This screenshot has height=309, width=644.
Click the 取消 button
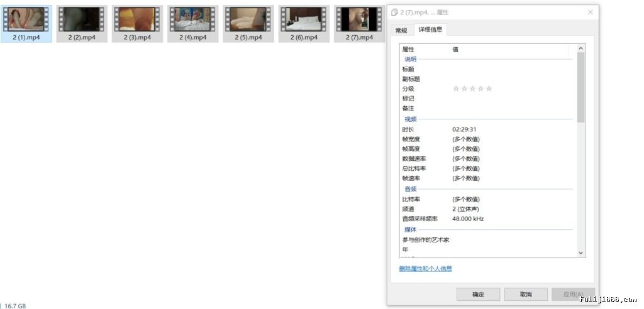[x=526, y=294]
